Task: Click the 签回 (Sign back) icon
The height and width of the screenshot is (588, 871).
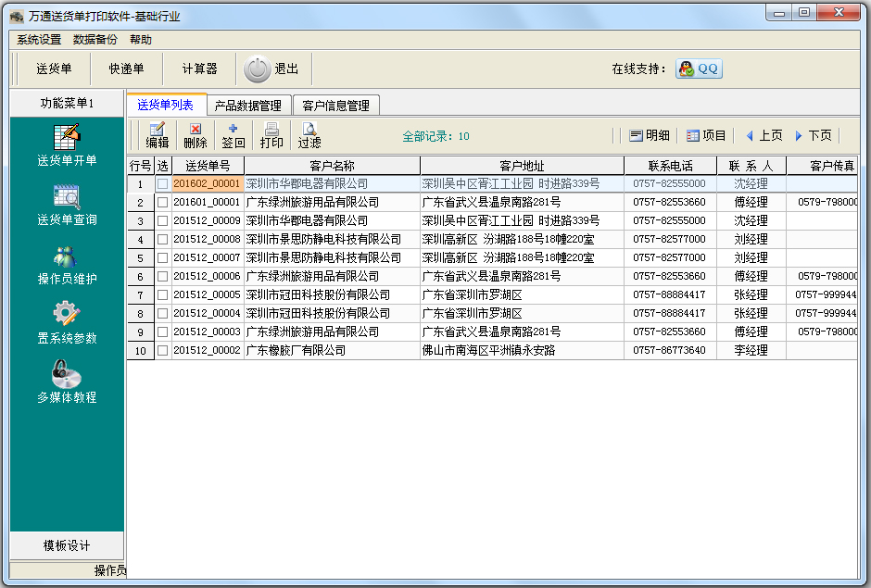Action: (x=234, y=135)
